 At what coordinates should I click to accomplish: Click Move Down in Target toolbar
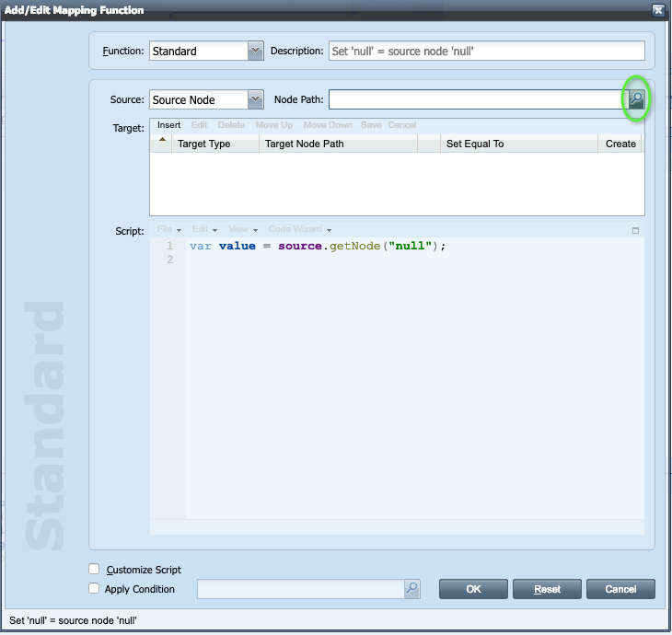click(x=328, y=124)
